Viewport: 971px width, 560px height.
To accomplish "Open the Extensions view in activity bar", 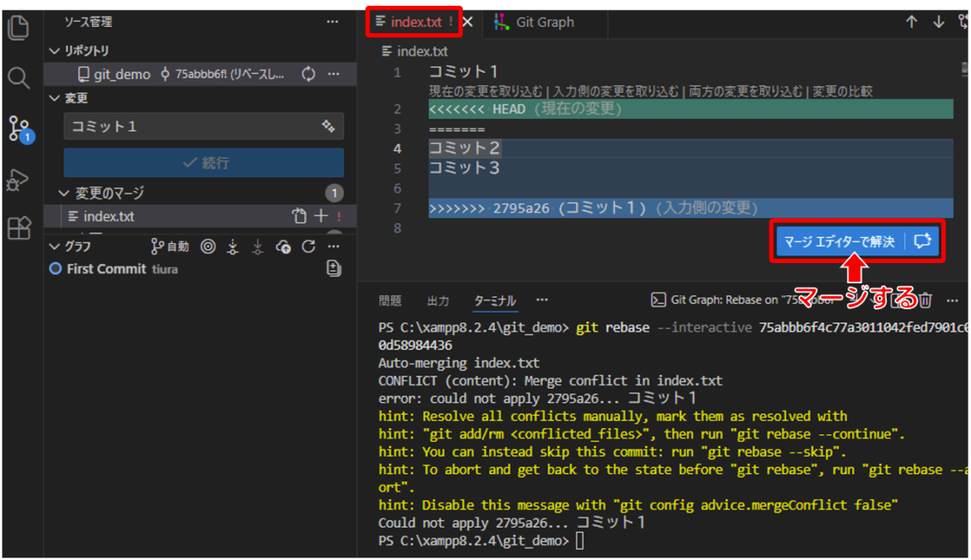I will tap(18, 229).
